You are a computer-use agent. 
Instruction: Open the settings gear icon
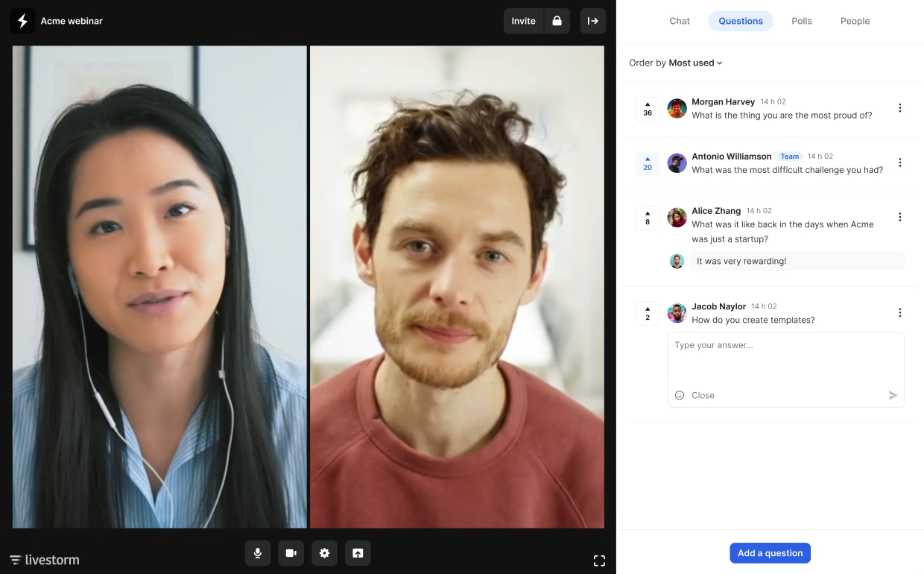[324, 553]
